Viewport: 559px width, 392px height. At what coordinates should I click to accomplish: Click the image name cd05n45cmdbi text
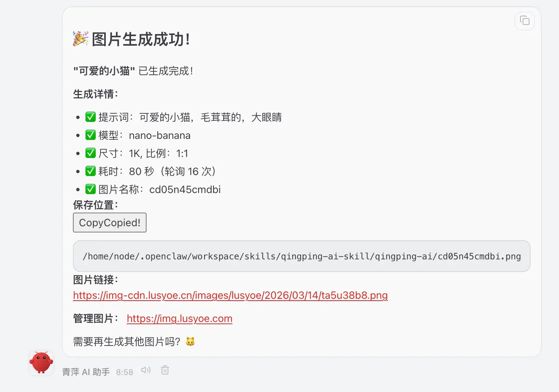tap(185, 189)
